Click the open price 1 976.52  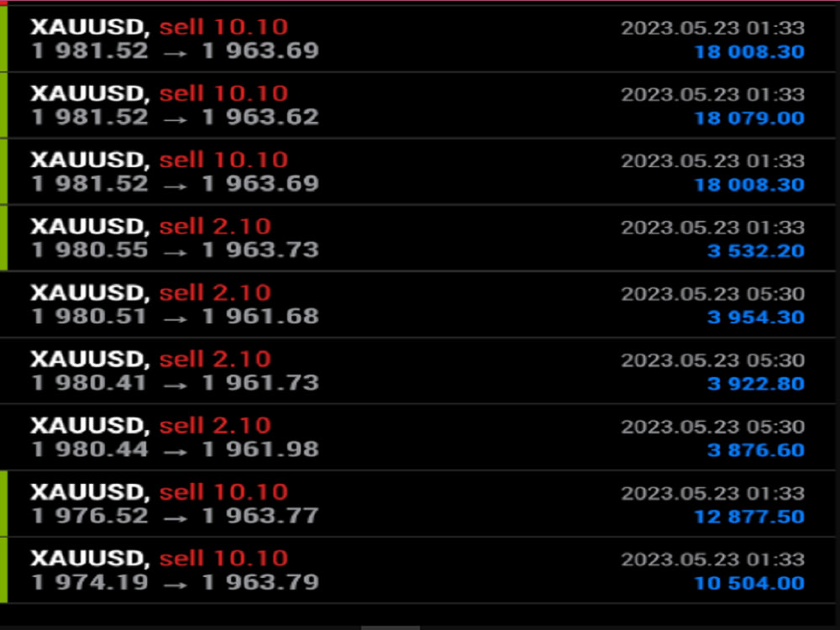click(x=90, y=516)
